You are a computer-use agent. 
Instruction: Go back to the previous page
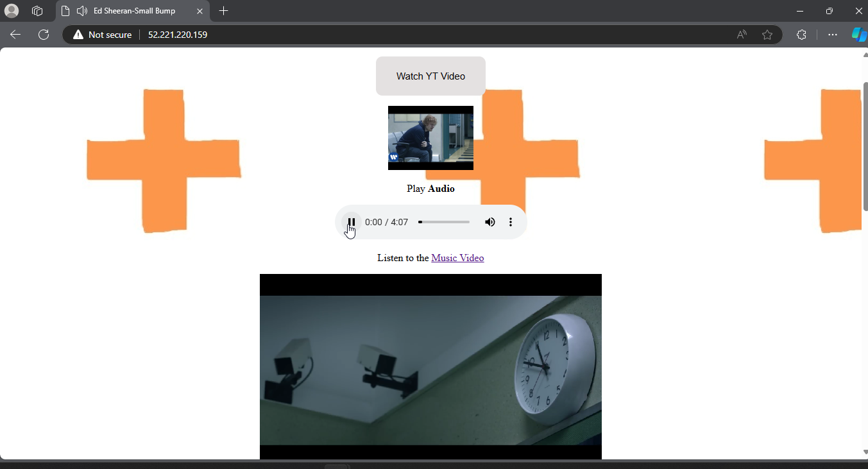[15, 35]
